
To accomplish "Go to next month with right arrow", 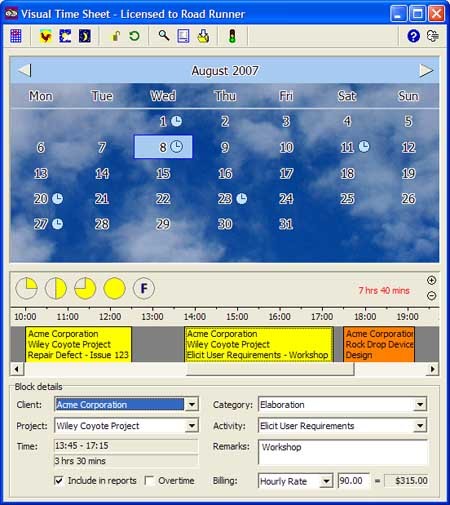I will coord(426,70).
